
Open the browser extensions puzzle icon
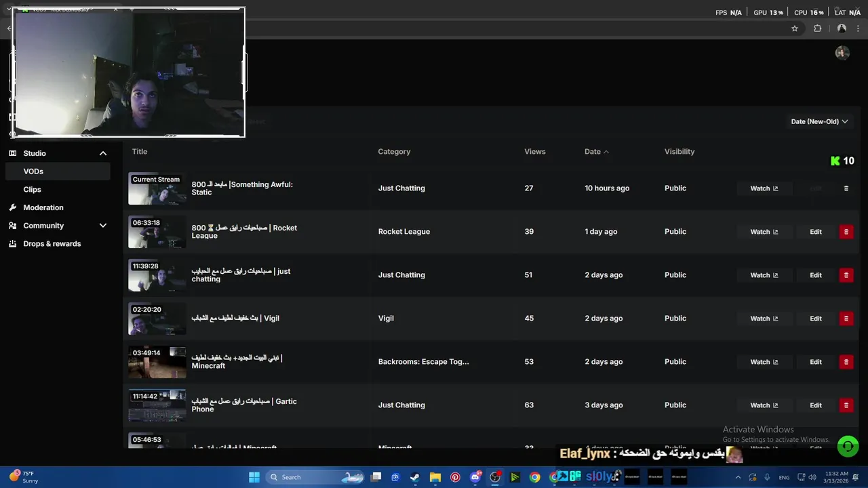click(817, 28)
